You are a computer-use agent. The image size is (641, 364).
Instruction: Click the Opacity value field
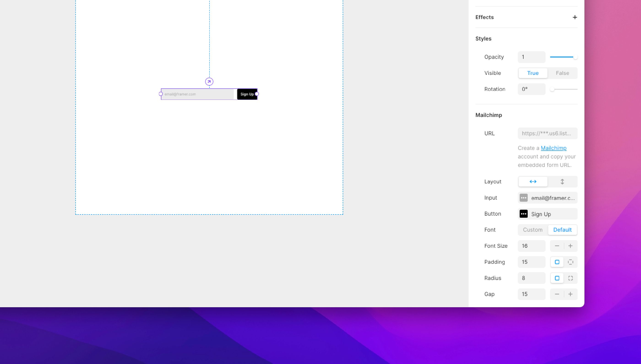tap(531, 57)
